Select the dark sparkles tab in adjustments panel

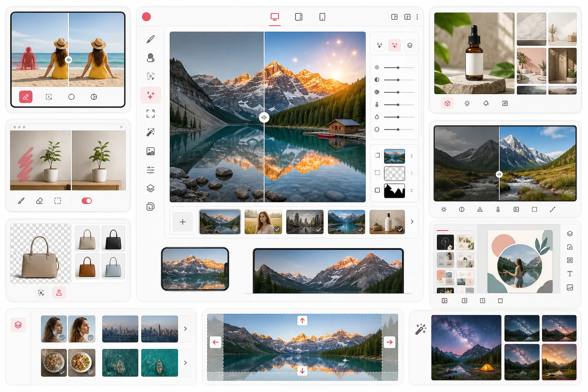tap(380, 46)
